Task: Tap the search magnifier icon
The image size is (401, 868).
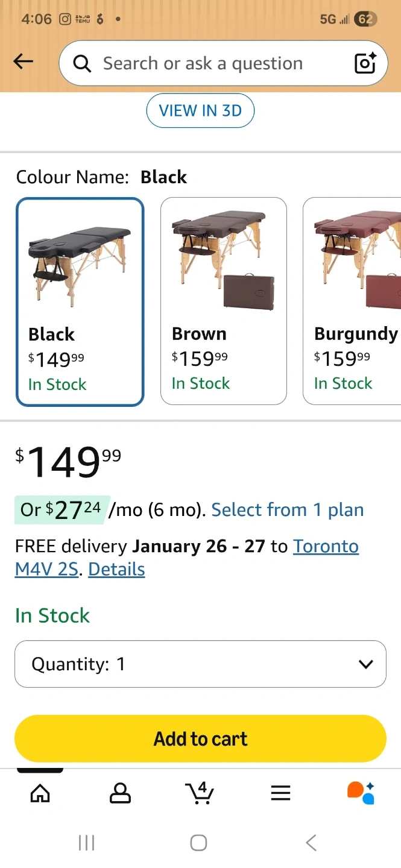Action: 82,63
